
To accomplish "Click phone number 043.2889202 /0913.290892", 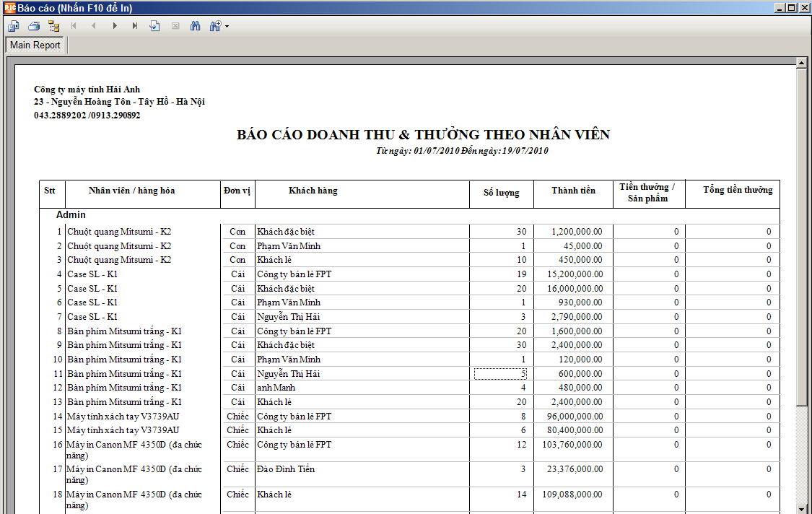I will 87,115.
